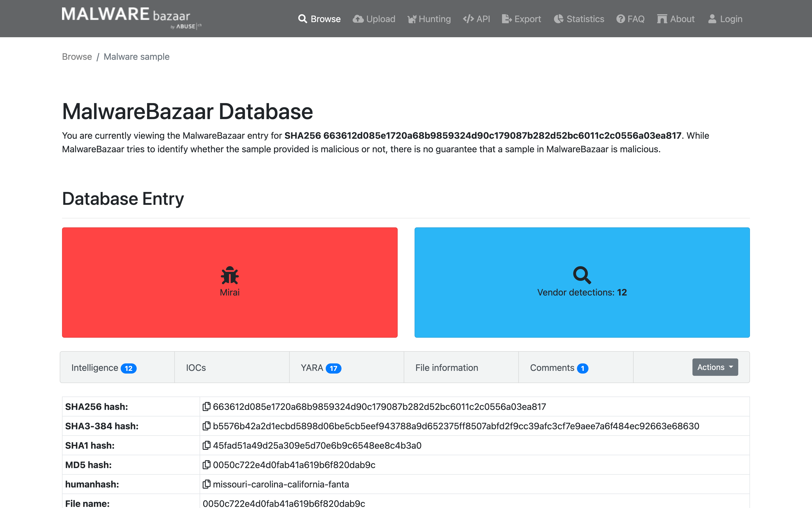Screen dimensions: 812x508
Task: Click the magnifier on the Vendor detections tile
Action: tap(582, 275)
